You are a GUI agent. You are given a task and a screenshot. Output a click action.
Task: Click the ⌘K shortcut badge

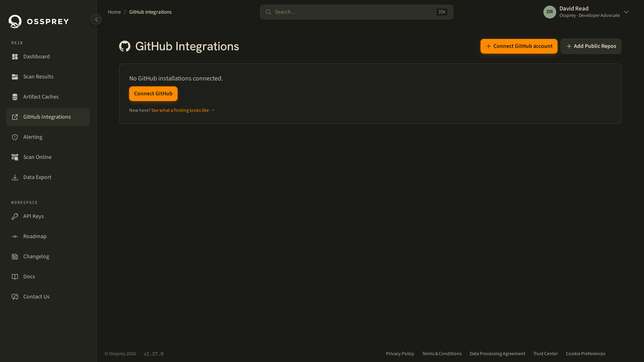(x=442, y=12)
